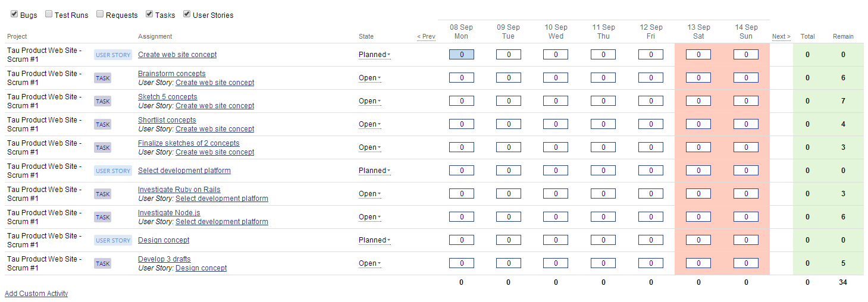Screen dimensions: 868x302
Task: Open the Brainstorm concepts task link
Action: [x=172, y=74]
